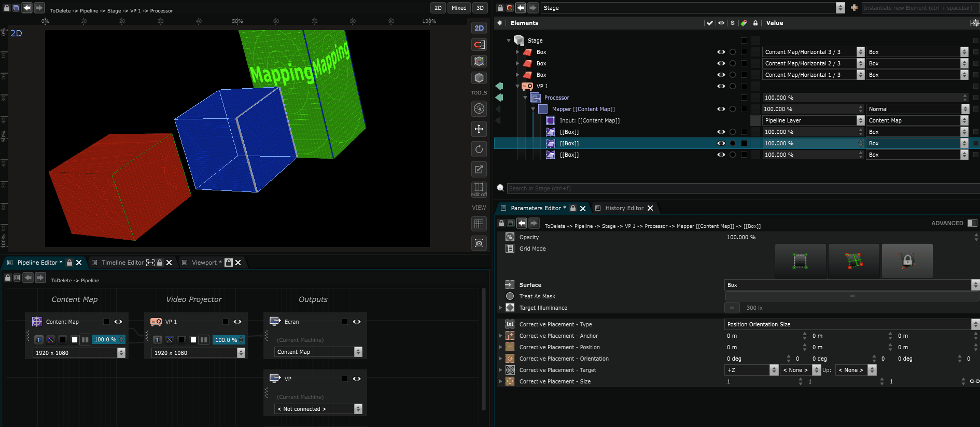Expand the Corrective Placement - Anchor row
The height and width of the screenshot is (427, 980).
coord(500,336)
